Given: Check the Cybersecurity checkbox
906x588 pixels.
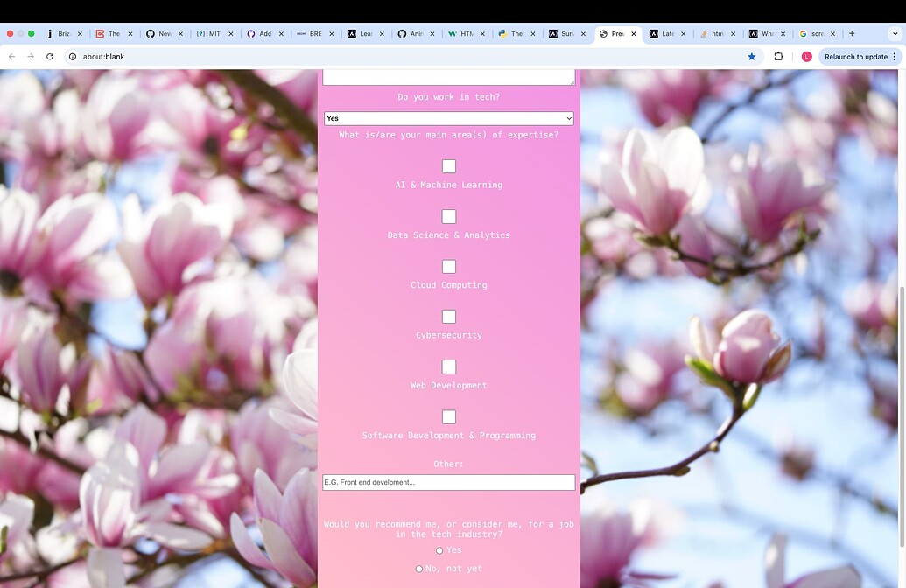Looking at the screenshot, I should click(449, 316).
